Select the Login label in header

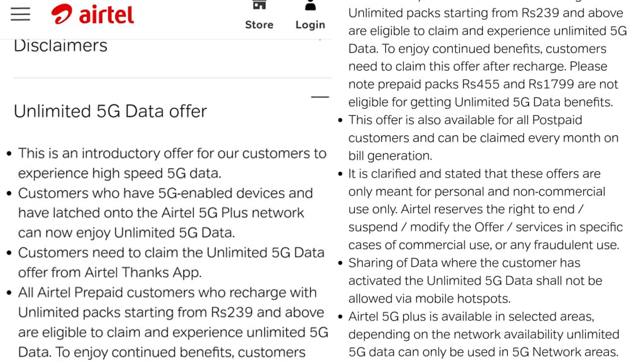[310, 25]
